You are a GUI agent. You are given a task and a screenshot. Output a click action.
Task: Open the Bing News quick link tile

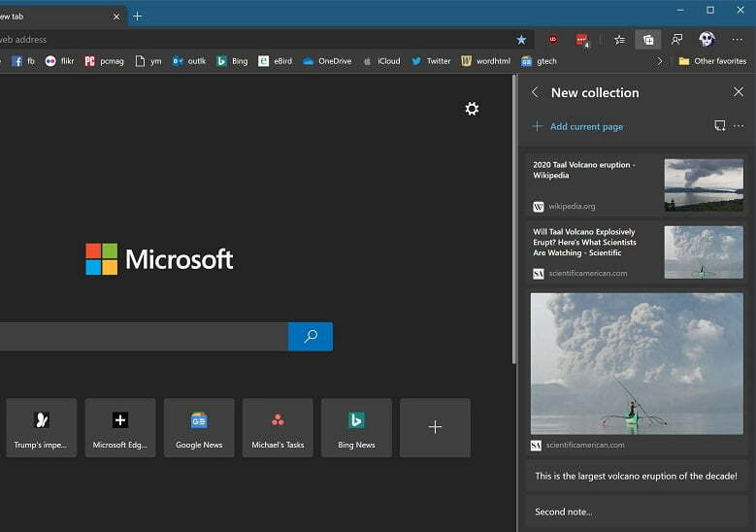point(356,427)
